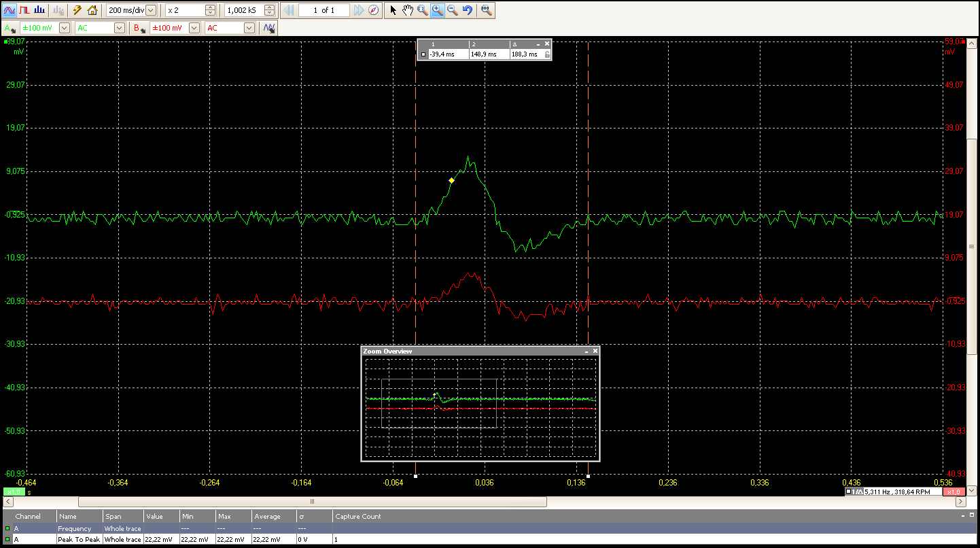Image resolution: width=980 pixels, height=548 pixels.
Task: Click the Capture Count column header
Action: tap(357, 517)
